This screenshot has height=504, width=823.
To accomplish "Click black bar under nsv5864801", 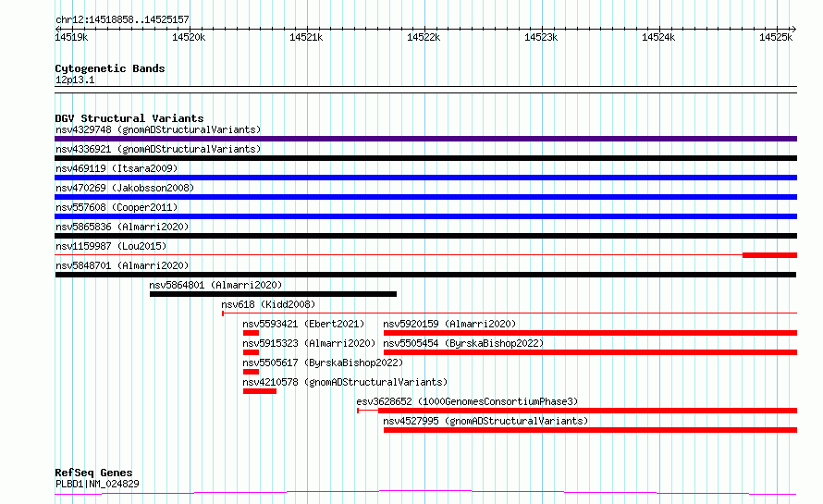I will [x=273, y=294].
